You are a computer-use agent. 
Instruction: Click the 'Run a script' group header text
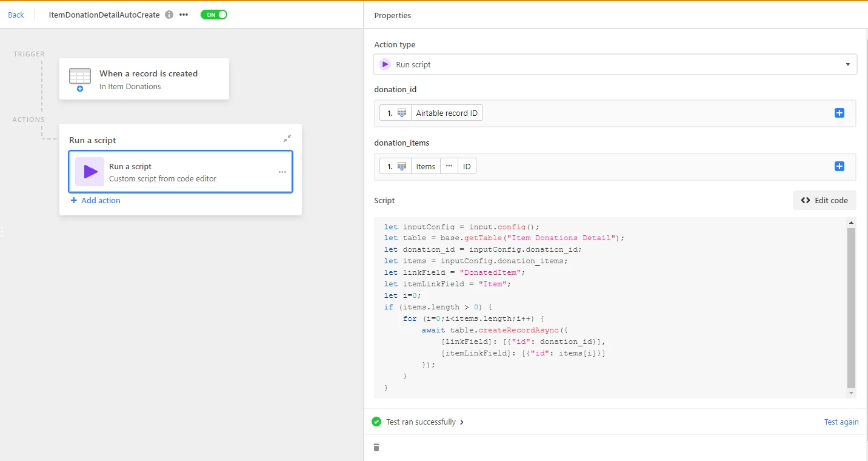(x=93, y=140)
